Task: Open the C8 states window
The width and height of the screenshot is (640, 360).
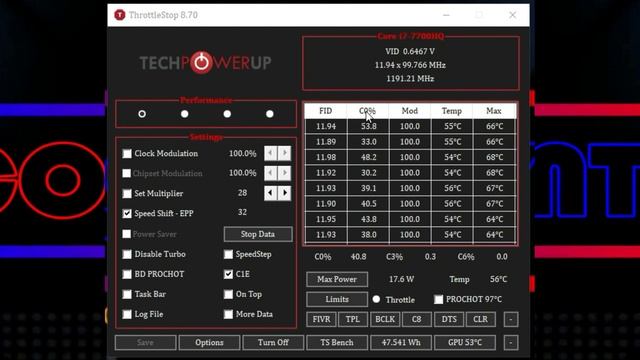Action: tap(417, 319)
